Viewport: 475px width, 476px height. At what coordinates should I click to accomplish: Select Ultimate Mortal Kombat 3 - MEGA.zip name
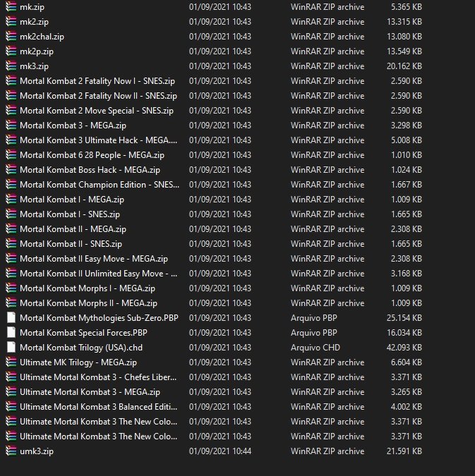point(90,392)
